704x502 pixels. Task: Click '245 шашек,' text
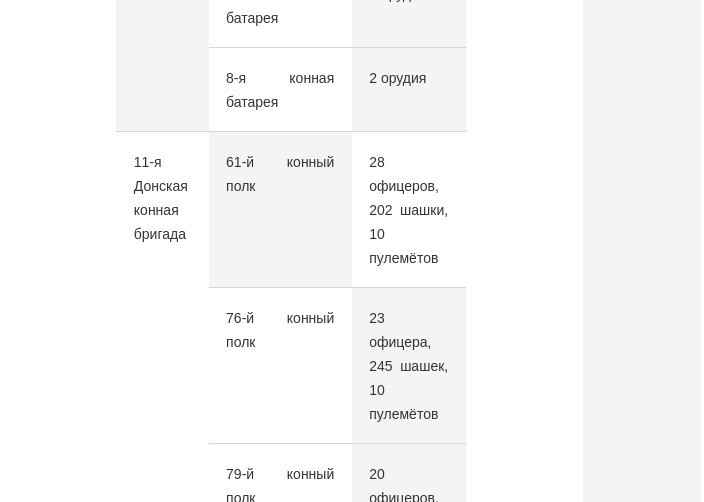tap(408, 366)
